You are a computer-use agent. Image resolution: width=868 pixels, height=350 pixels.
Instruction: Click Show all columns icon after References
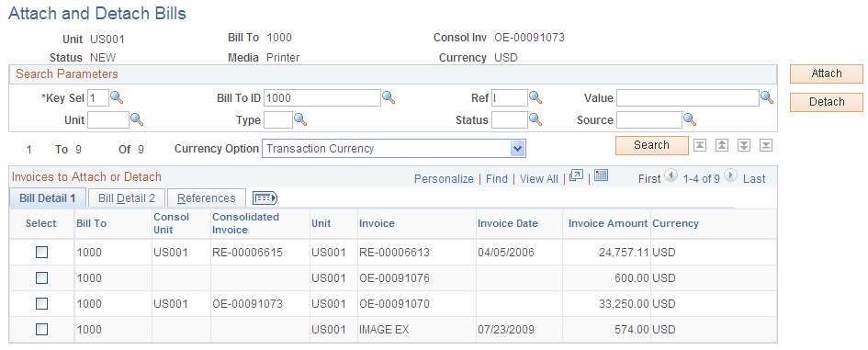tap(265, 198)
